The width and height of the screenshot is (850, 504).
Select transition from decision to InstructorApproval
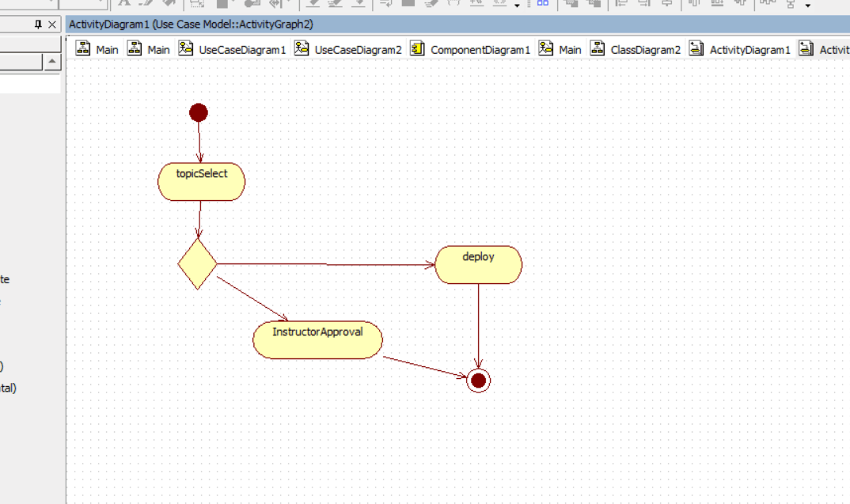pos(252,298)
